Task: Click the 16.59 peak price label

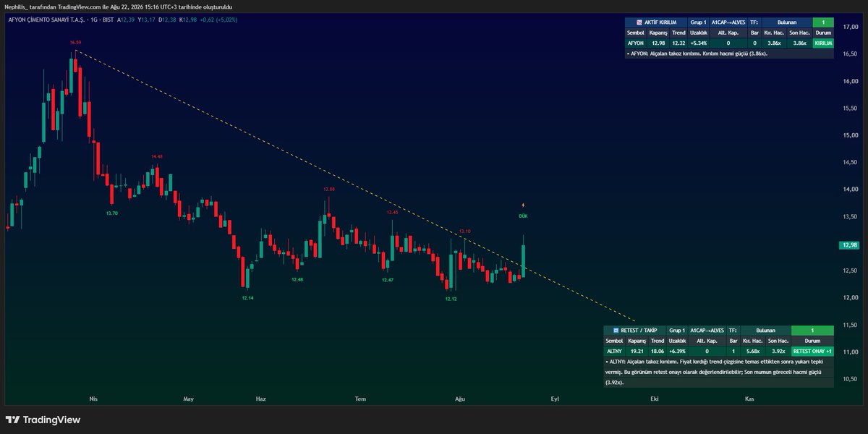Action: (x=76, y=43)
